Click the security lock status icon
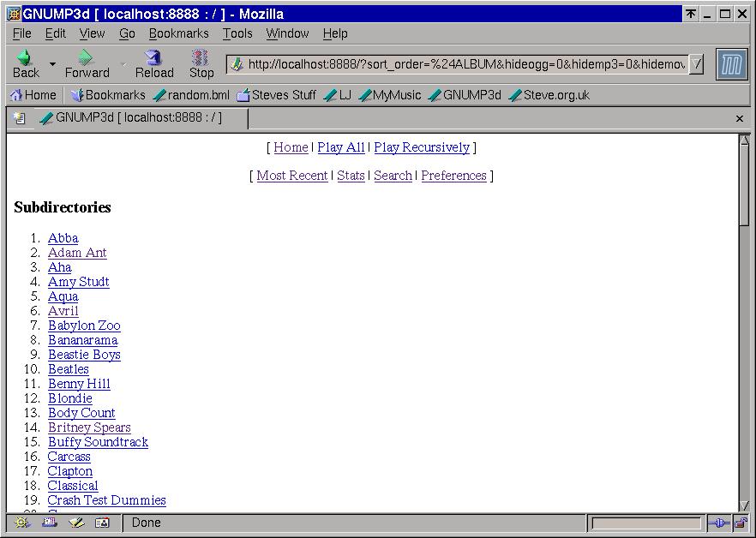This screenshot has width=756, height=538. (x=740, y=523)
